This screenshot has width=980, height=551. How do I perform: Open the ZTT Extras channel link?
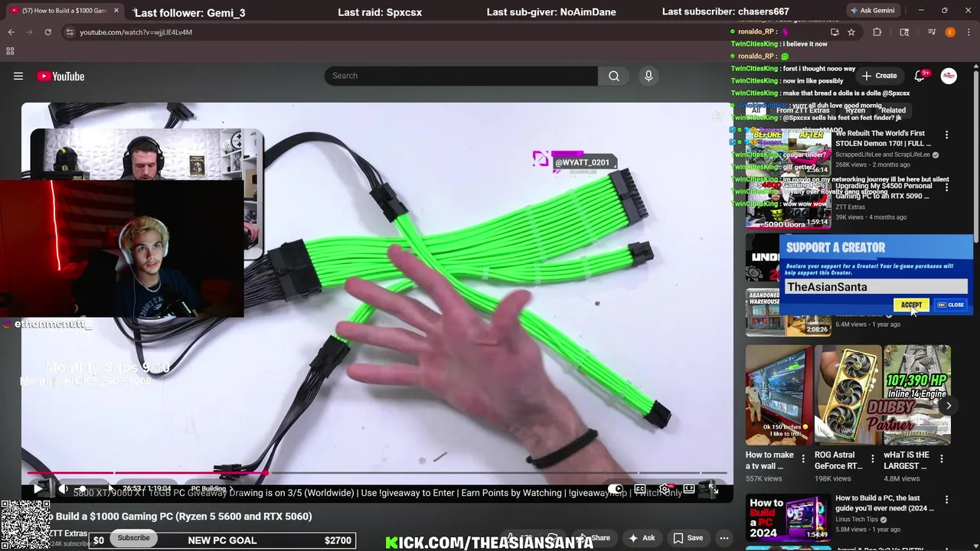(68, 533)
